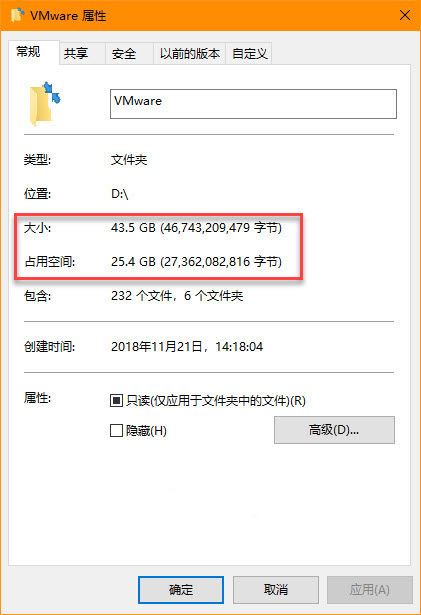Click the folder icon in the title bar

point(17,15)
